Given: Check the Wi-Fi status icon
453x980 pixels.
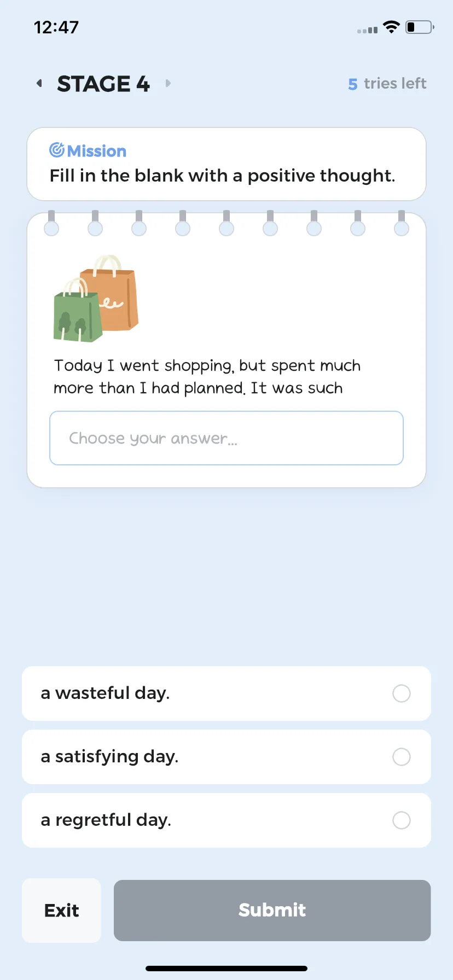Looking at the screenshot, I should 391,27.
